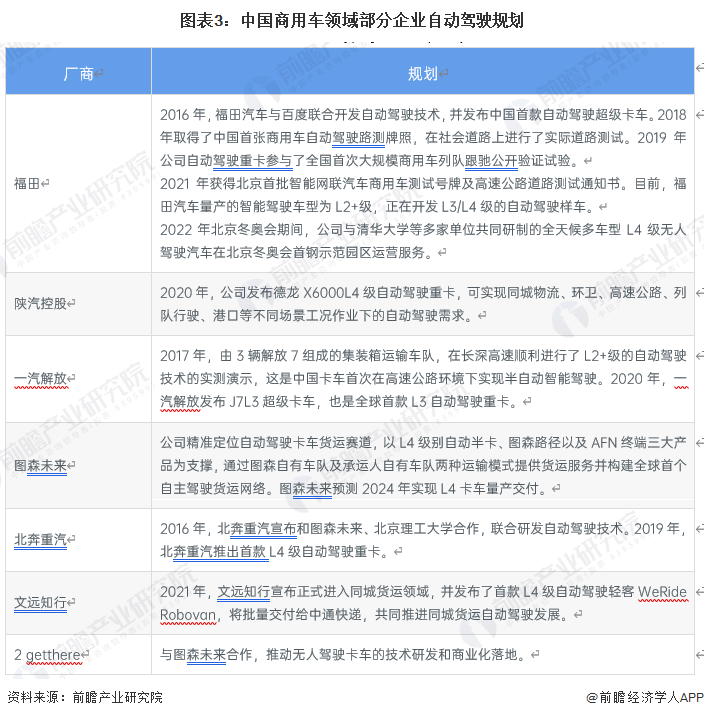This screenshot has height=718, width=704.
Task: Click the 图森未来 manufacturer cell
Action: pos(78,466)
